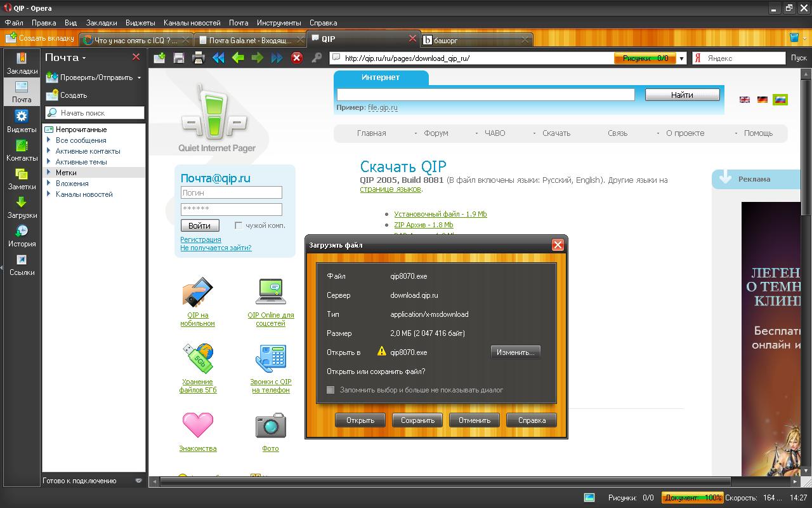Click the Создать вкладку new tab button
The image size is (812, 508).
[x=40, y=38]
